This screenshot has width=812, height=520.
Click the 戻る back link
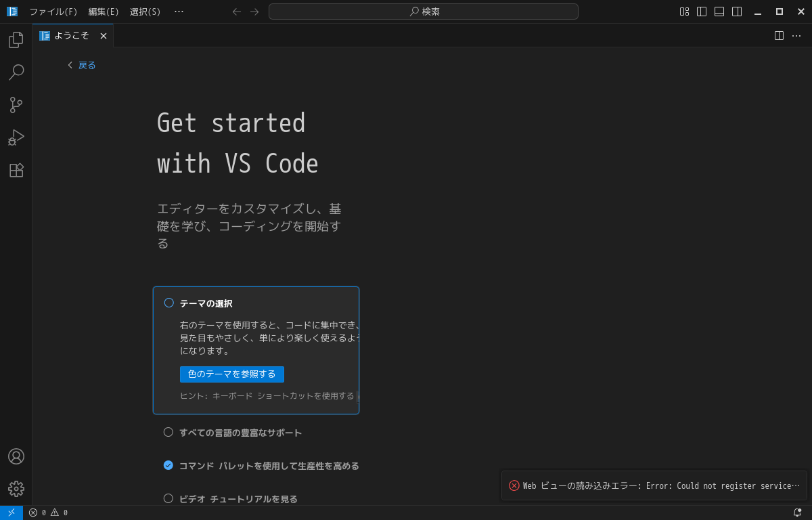[x=82, y=65]
